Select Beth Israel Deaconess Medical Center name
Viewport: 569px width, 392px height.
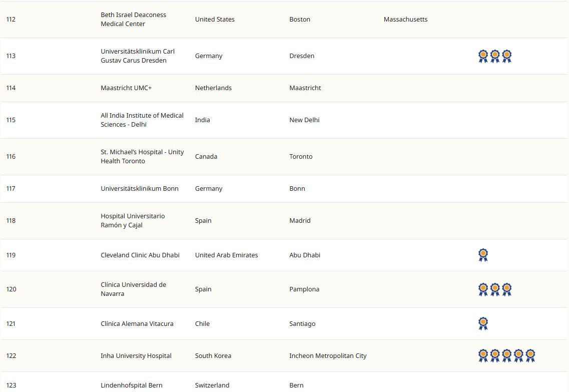tap(133, 20)
